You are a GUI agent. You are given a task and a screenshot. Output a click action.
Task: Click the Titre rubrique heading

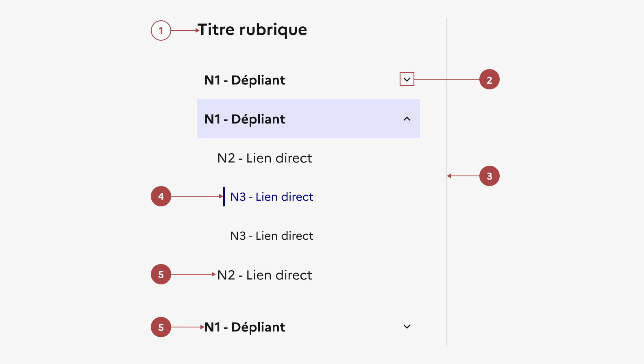coord(252,30)
